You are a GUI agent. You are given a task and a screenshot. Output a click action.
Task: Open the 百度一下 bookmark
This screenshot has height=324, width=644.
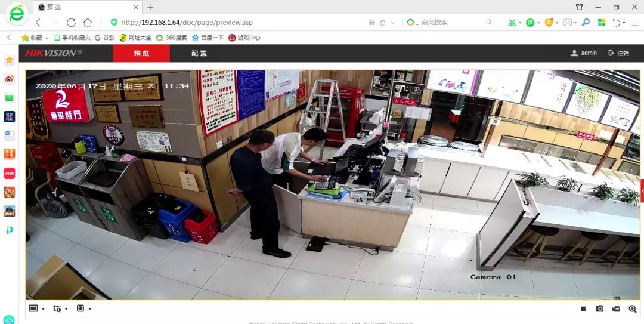click(208, 38)
